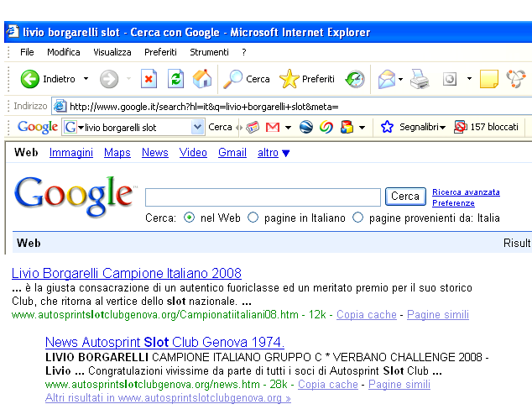Click Cerca button on Google toolbar
Image resolution: width=532 pixels, height=420 pixels.
tap(220, 127)
